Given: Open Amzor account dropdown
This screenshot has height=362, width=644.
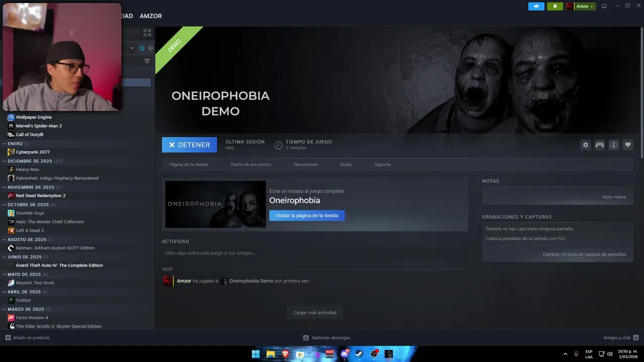Looking at the screenshot, I should coord(581,6).
